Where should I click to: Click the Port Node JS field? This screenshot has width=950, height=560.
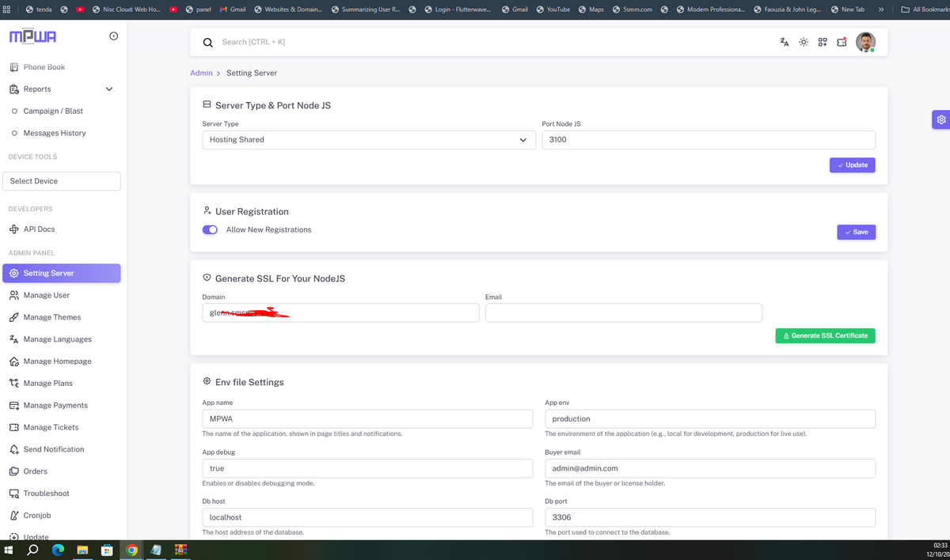point(708,140)
